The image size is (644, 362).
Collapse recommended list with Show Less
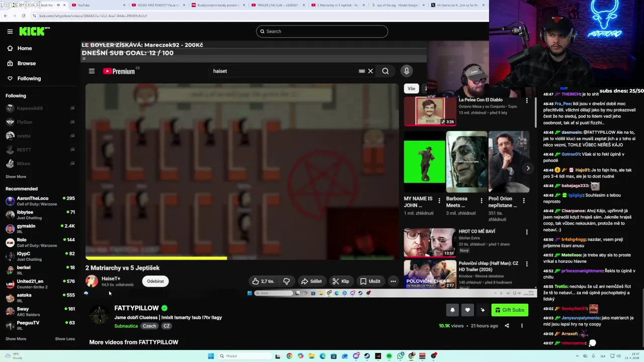[65, 339]
